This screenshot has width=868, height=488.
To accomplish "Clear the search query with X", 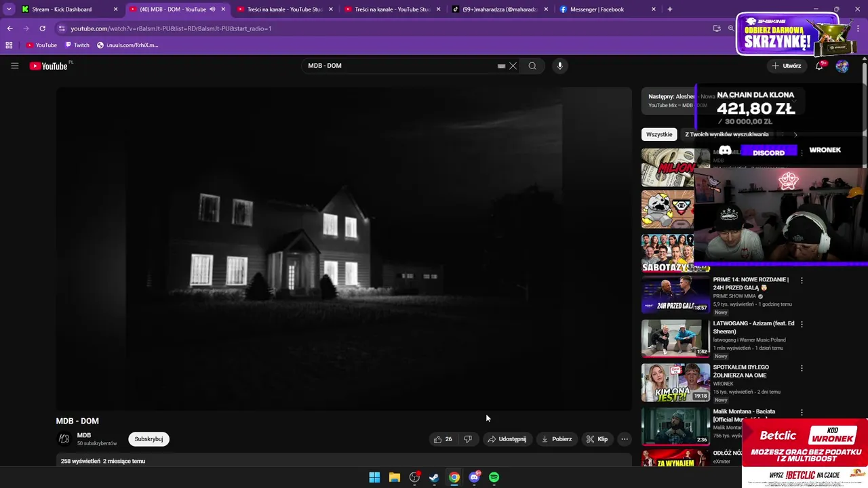I will coord(513,66).
